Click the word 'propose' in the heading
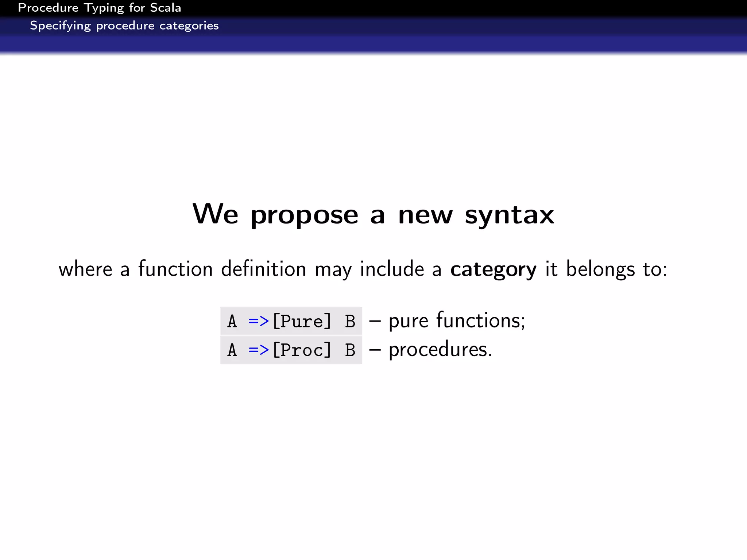Image resolution: width=747 pixels, height=560 pixels. pos(304,215)
